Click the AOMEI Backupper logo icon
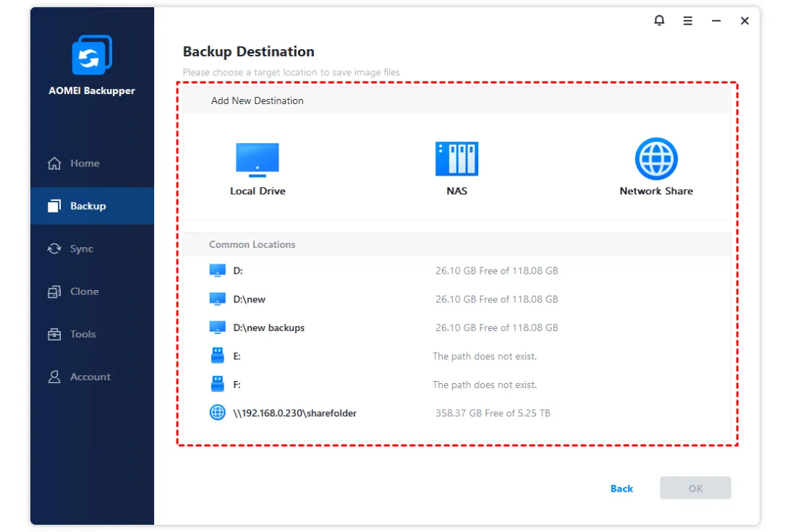The image size is (790, 532). pyautogui.click(x=92, y=56)
